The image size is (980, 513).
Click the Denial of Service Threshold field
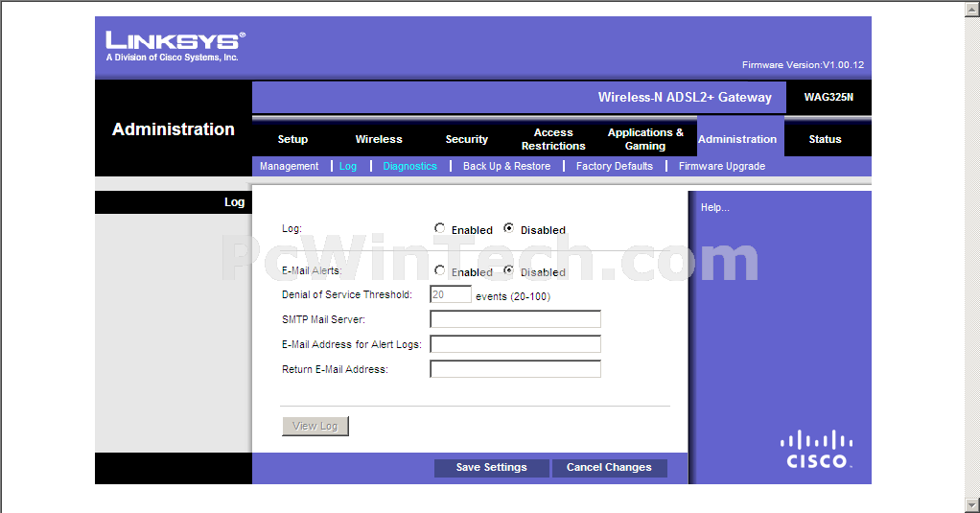tap(451, 294)
